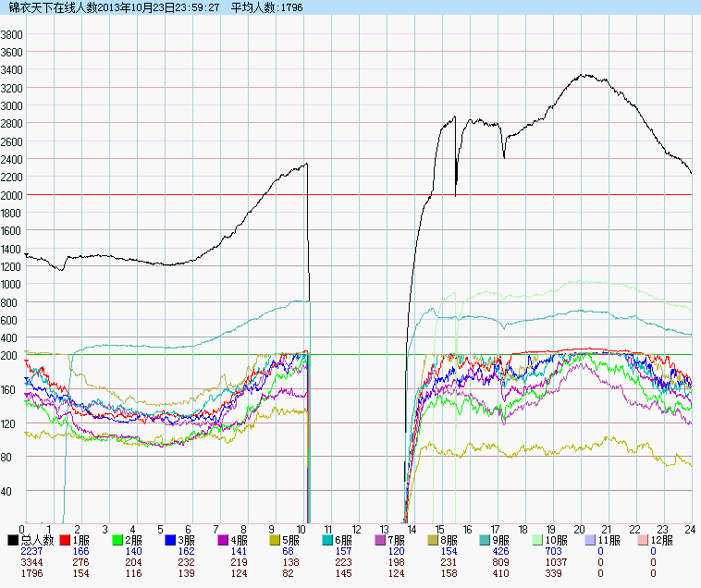
Task: Click the violet 7服 legend swatch
Action: pyautogui.click(x=382, y=540)
